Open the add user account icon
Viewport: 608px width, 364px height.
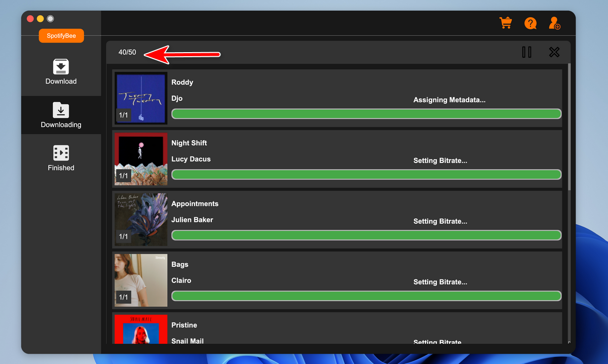(x=555, y=23)
